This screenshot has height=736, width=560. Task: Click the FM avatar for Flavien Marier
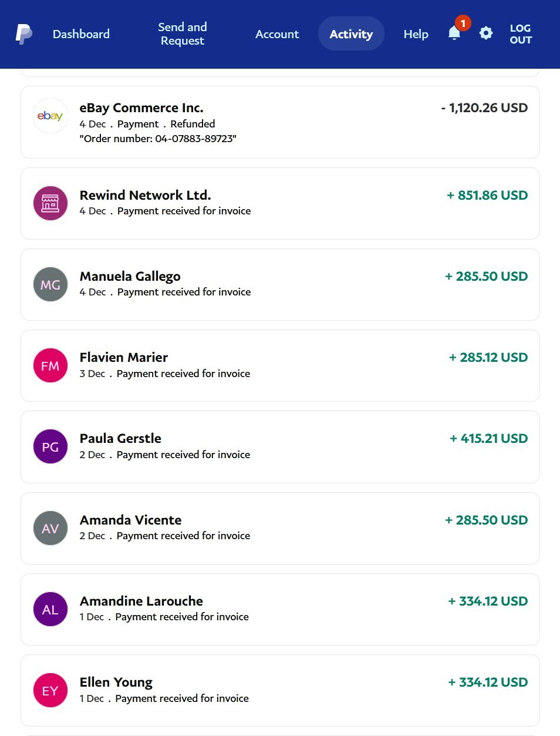[50, 365]
